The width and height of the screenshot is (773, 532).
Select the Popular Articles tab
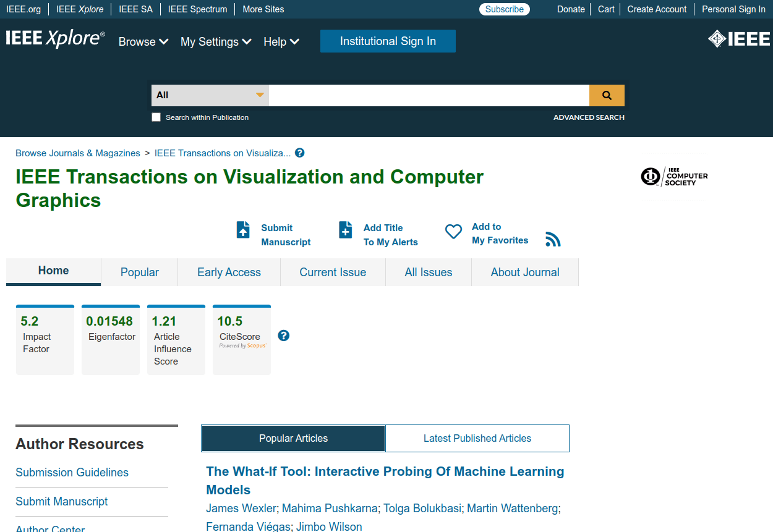[293, 438]
